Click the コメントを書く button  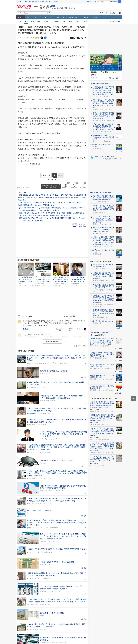coord(69,316)
